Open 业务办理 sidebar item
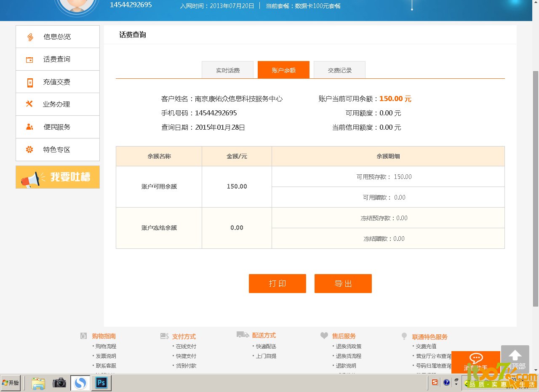Image resolution: width=539 pixels, height=392 pixels. 58,104
